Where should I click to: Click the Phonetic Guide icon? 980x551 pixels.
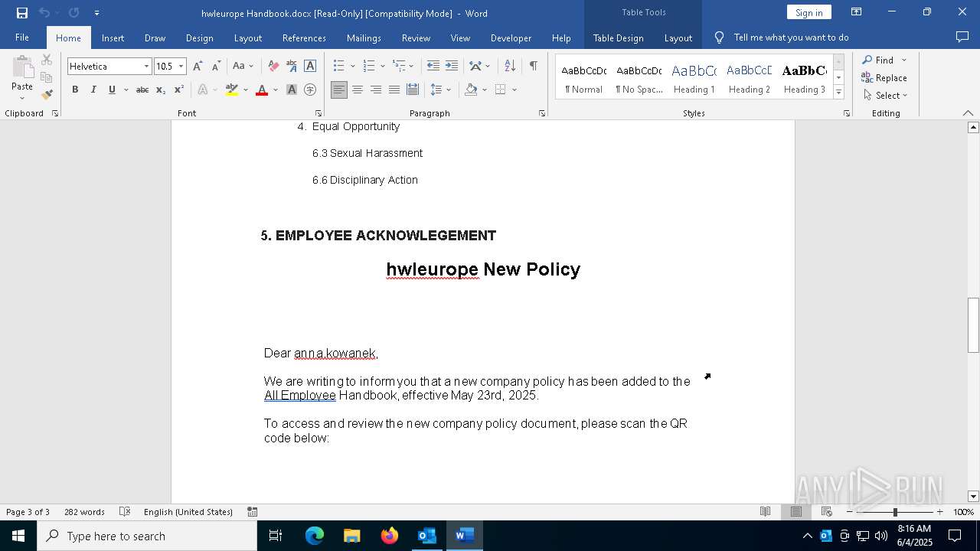[292, 67]
